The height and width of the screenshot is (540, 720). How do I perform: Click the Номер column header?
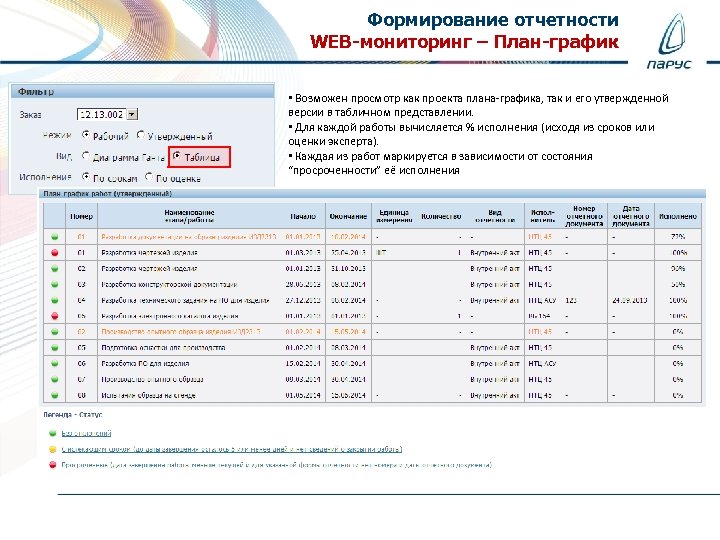[81, 216]
